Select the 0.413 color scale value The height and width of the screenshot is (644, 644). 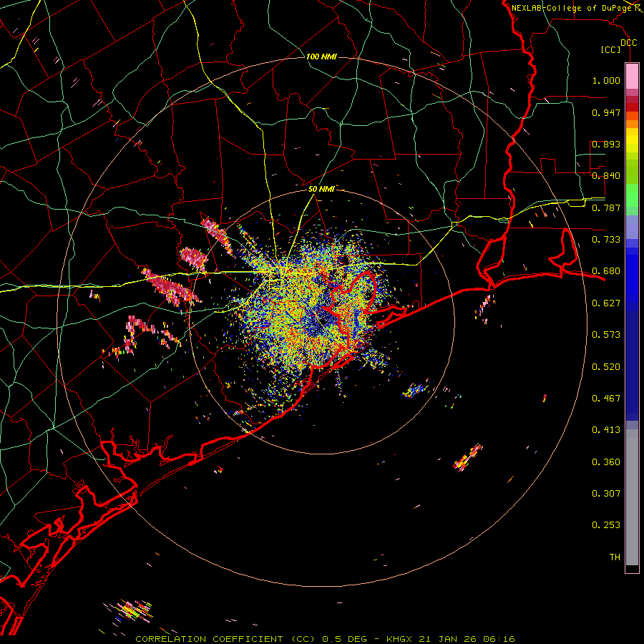pos(606,430)
